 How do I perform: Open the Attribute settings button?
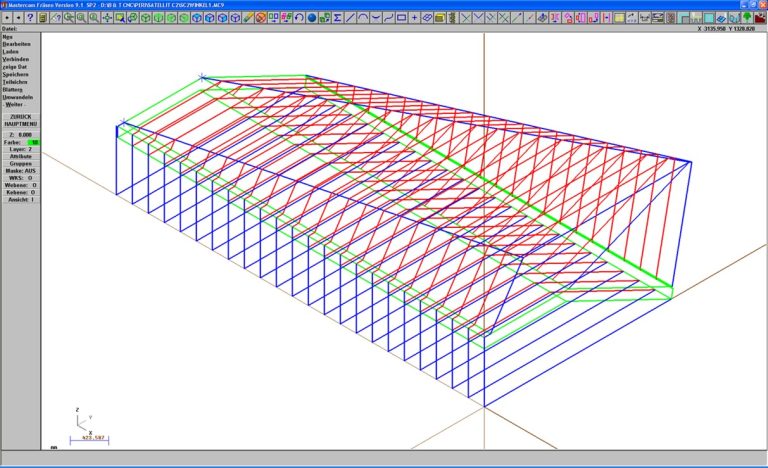tap(20, 156)
